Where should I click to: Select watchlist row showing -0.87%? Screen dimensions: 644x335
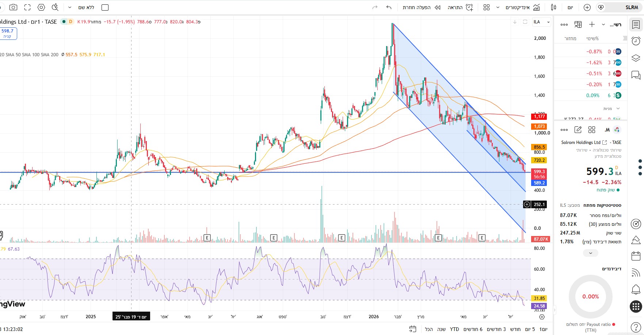pyautogui.click(x=591, y=52)
